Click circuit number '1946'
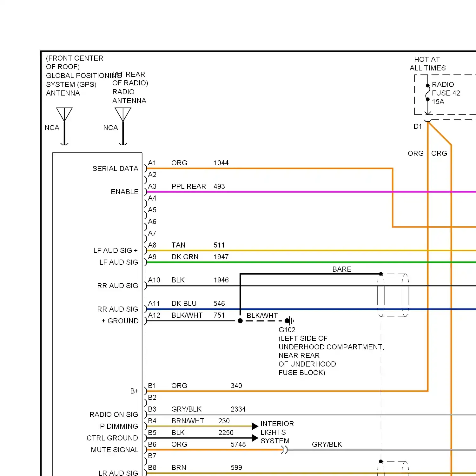This screenshot has width=476, height=476. point(221,280)
